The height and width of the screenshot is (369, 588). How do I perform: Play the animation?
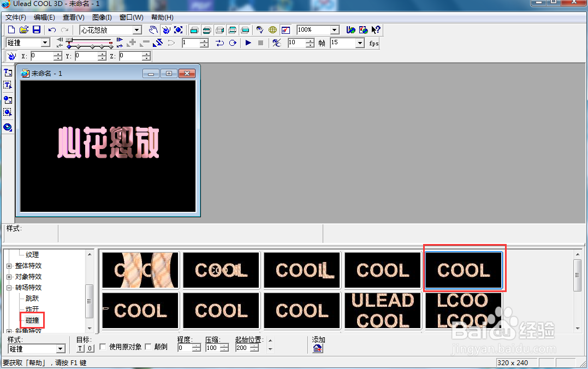pyautogui.click(x=248, y=43)
